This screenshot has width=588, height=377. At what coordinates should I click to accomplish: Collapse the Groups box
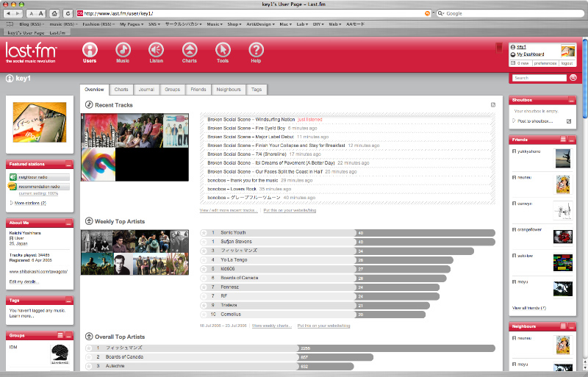(68, 335)
